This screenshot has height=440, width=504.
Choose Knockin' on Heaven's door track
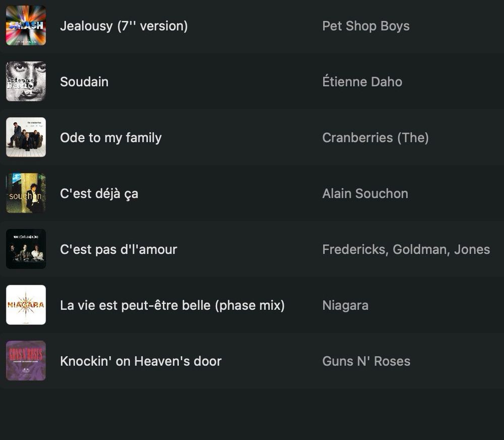pos(141,361)
